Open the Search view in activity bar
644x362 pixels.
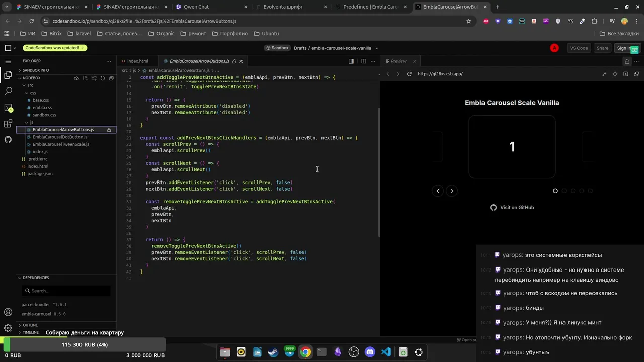[8, 91]
